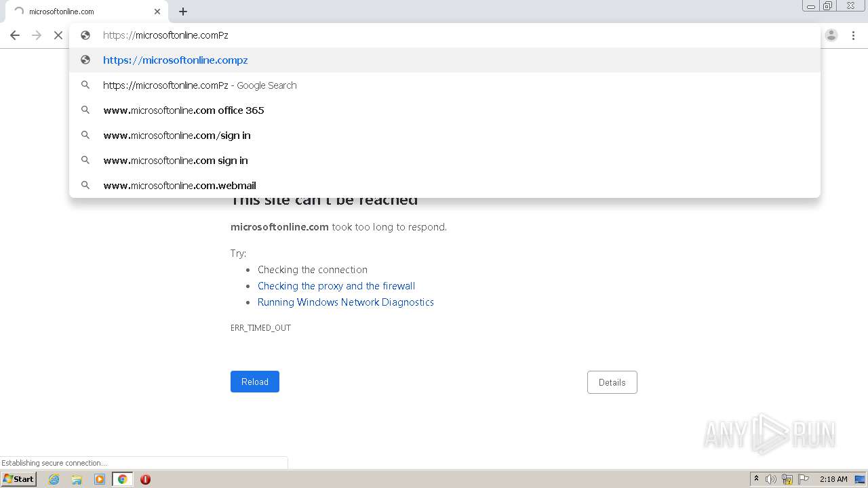Close the microsoftonline.com tab
868x488 pixels.
(157, 12)
